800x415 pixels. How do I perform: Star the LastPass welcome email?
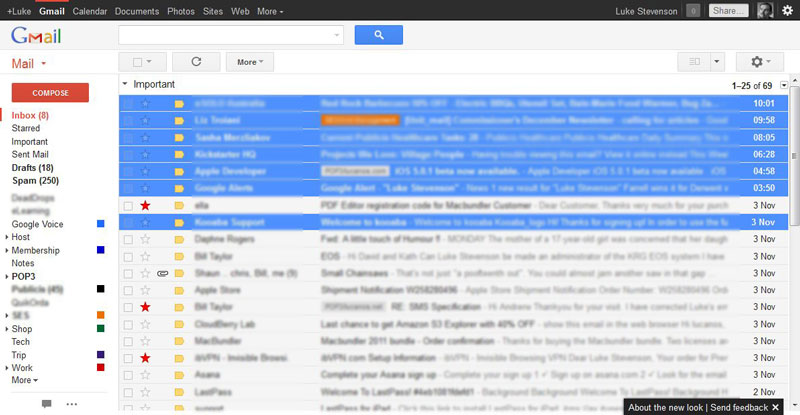coord(145,392)
